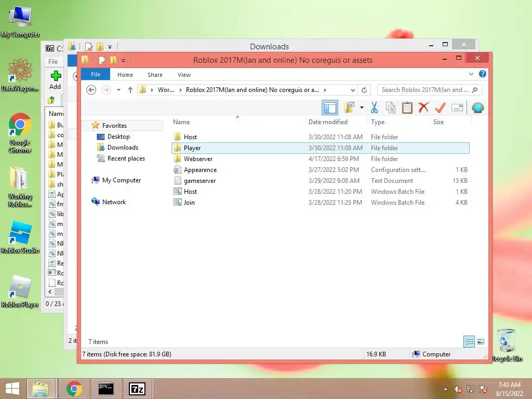Screen dimensions: 532x399
Task: Click the Paste clipboard icon
Action: tap(407, 108)
